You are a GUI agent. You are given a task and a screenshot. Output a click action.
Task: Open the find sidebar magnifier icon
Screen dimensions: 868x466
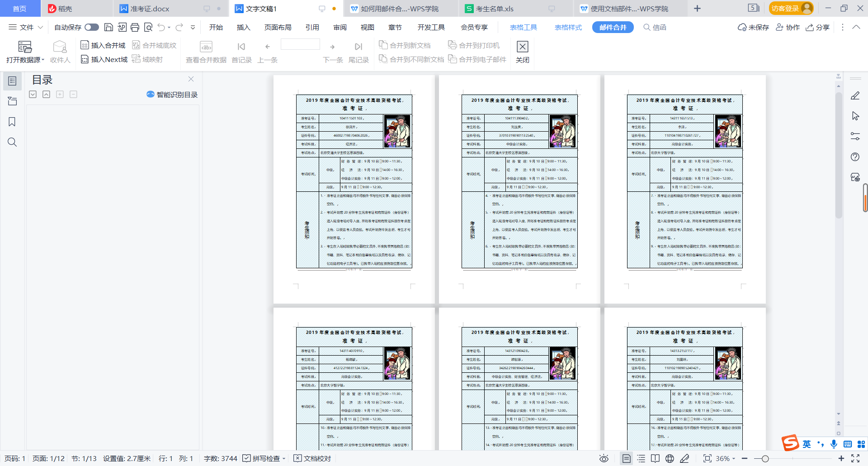(x=12, y=142)
